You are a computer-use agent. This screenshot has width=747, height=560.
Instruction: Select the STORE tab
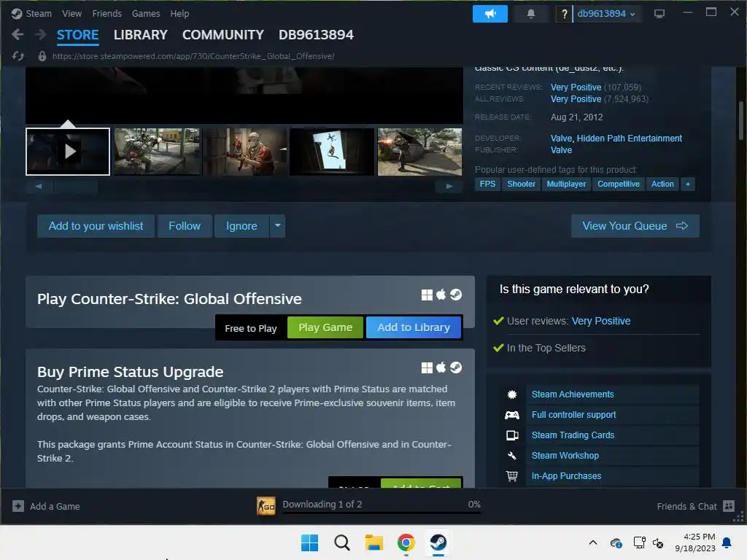pyautogui.click(x=77, y=35)
